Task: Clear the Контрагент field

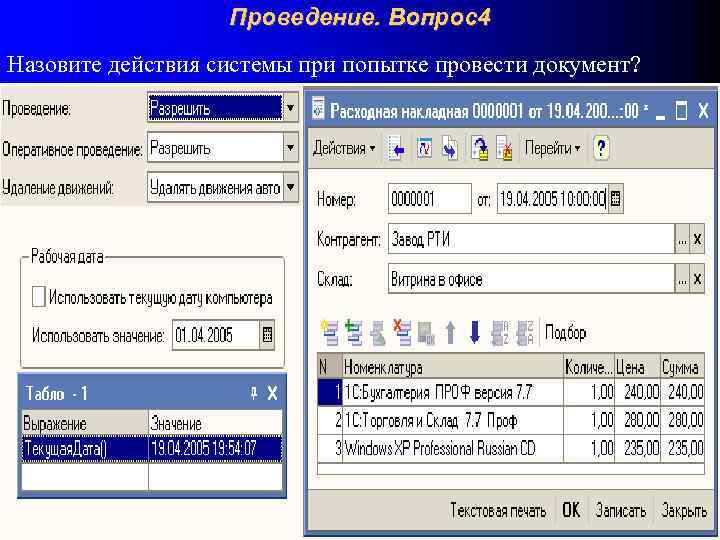Action: (697, 239)
